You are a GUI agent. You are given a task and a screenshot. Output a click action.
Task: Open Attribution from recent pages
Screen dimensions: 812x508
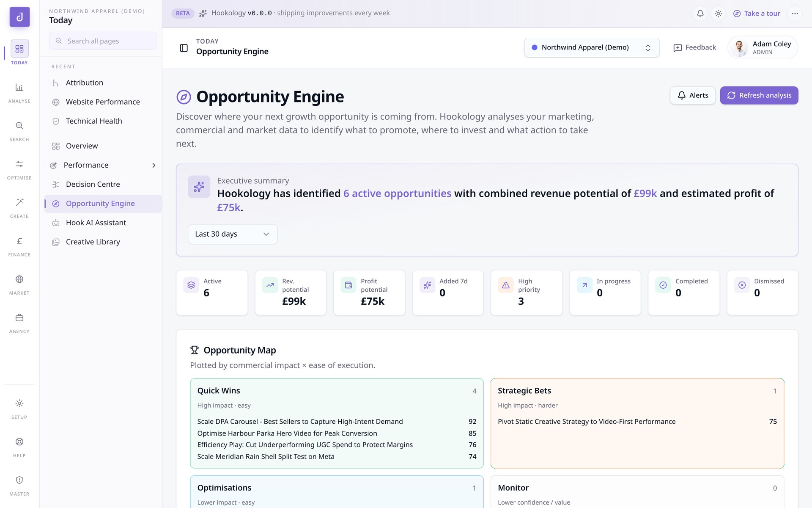click(103, 83)
